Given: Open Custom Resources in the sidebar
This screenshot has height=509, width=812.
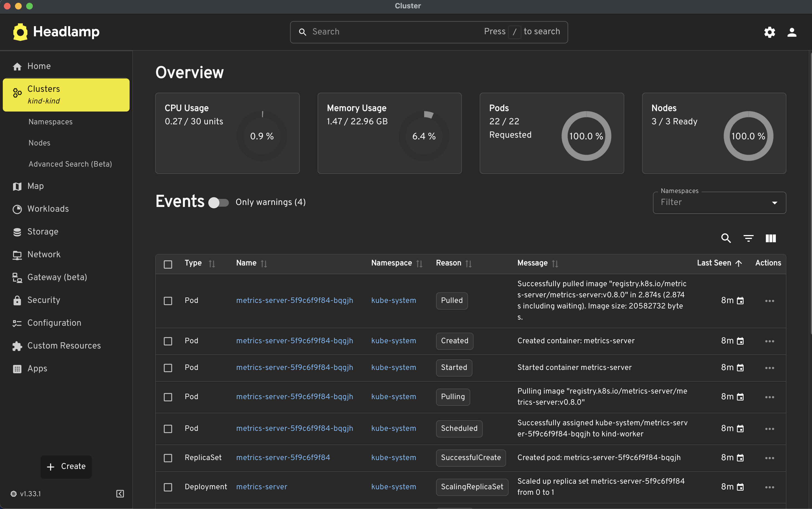Looking at the screenshot, I should click(x=66, y=346).
